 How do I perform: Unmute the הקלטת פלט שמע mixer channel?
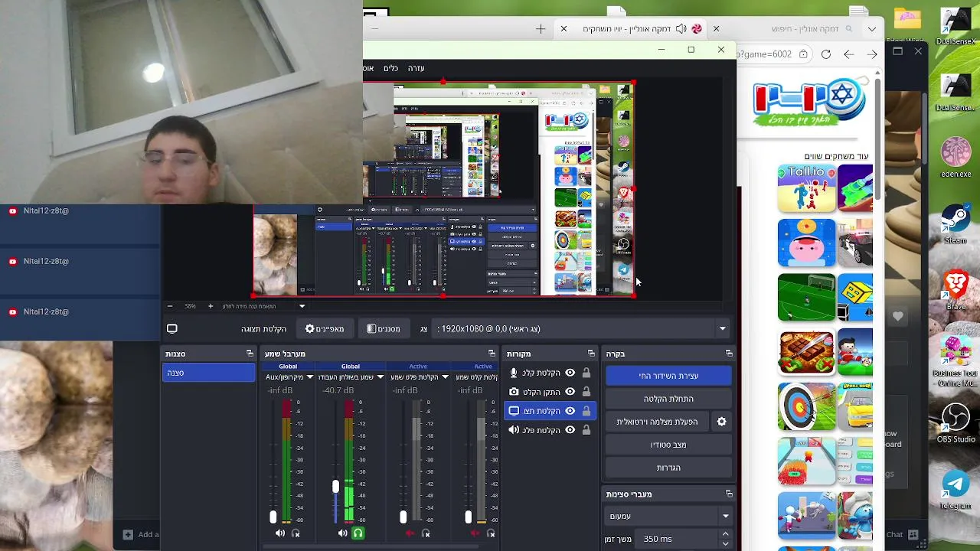[410, 533]
